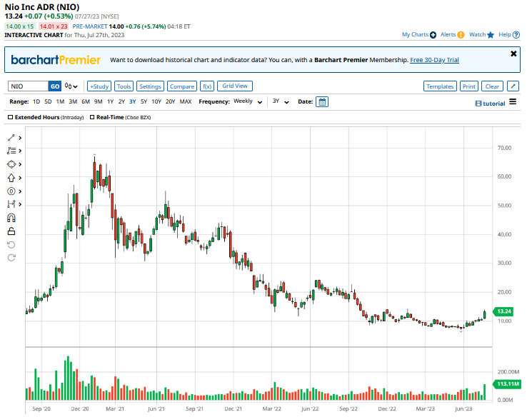Click the Help question mark icon
This screenshot has width=532, height=417.
click(516, 34)
